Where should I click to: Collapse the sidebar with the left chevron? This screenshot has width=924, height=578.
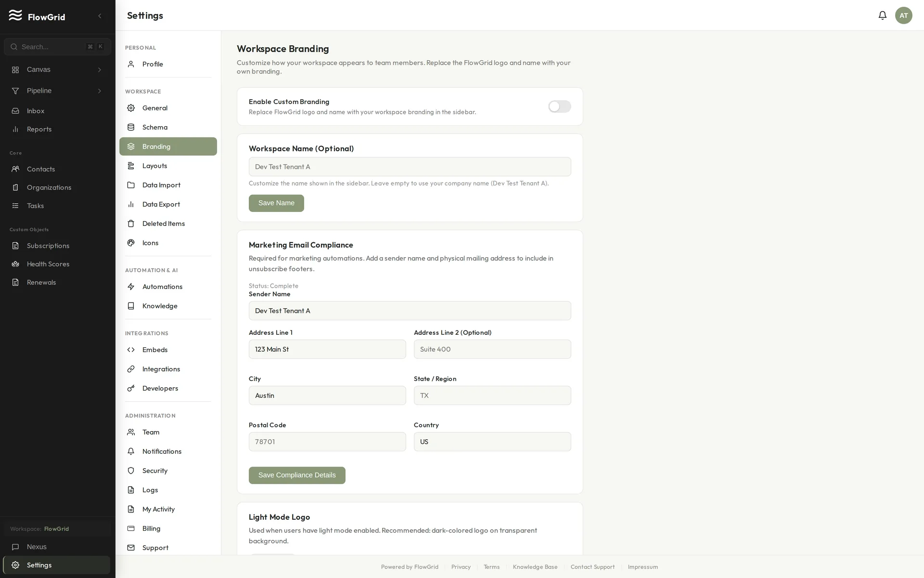(100, 16)
